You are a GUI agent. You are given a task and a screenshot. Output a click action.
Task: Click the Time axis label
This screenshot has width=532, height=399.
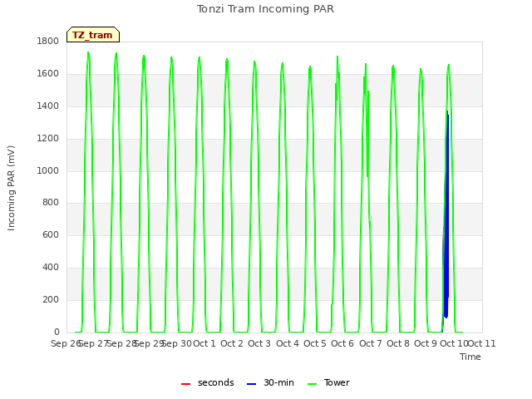pos(470,357)
